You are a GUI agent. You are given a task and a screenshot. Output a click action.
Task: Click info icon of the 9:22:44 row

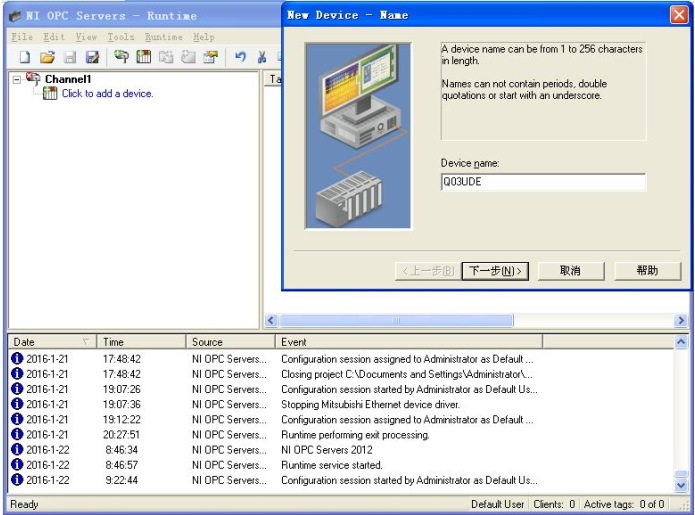pos(17,480)
